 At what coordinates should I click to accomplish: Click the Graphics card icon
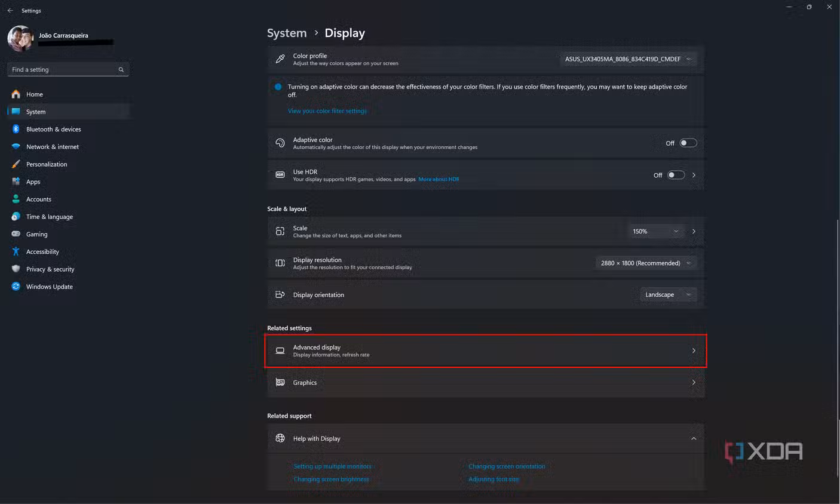[280, 382]
